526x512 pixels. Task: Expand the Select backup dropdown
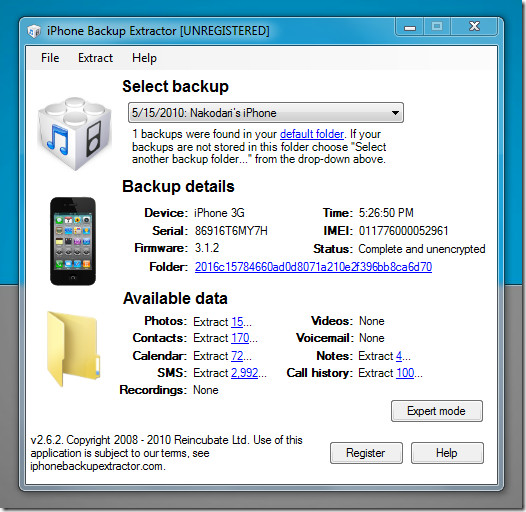pos(266,113)
